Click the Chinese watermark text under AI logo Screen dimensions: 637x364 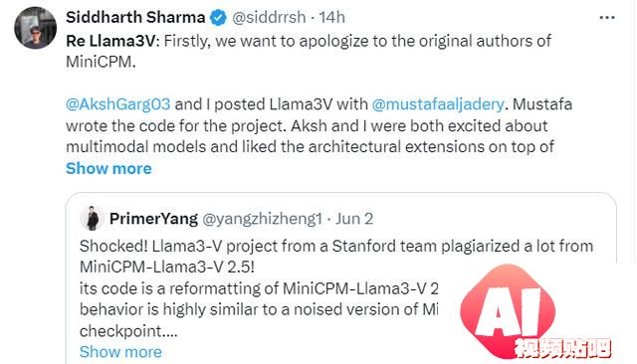tap(562, 348)
